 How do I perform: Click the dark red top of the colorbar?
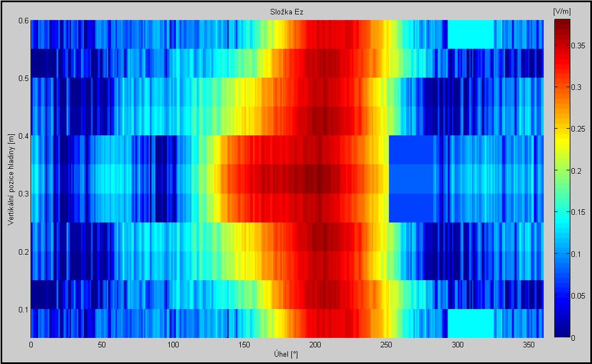point(562,25)
